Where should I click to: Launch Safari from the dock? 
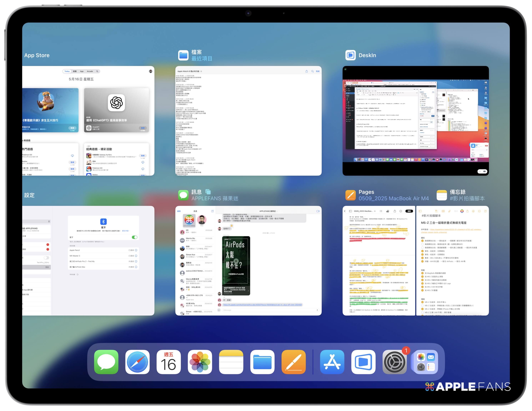[137, 362]
